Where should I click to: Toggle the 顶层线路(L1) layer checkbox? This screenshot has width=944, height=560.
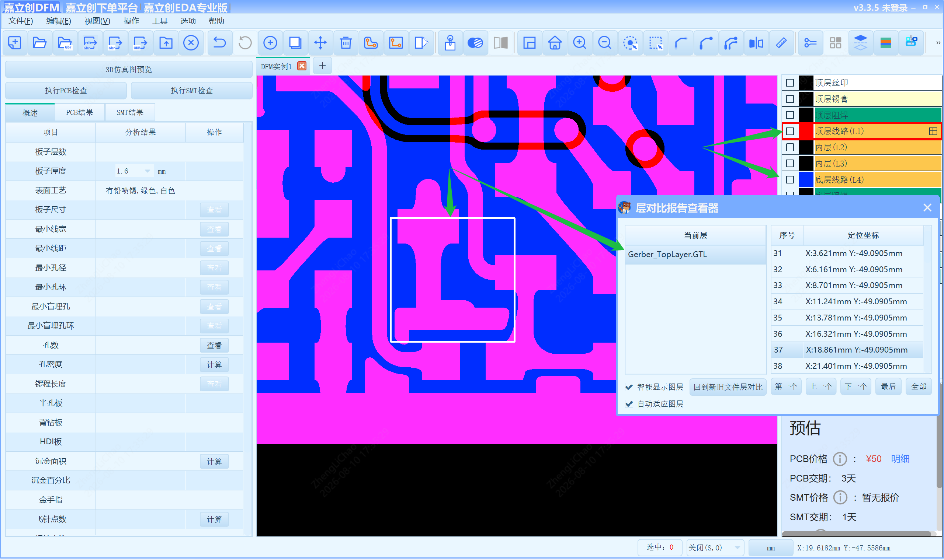(790, 131)
